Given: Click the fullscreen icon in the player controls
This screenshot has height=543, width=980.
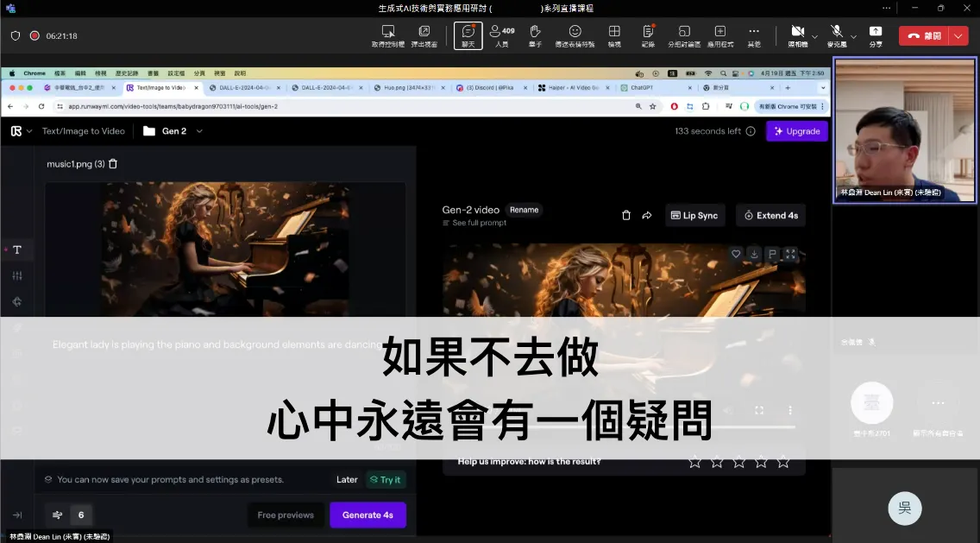Looking at the screenshot, I should click(x=759, y=410).
